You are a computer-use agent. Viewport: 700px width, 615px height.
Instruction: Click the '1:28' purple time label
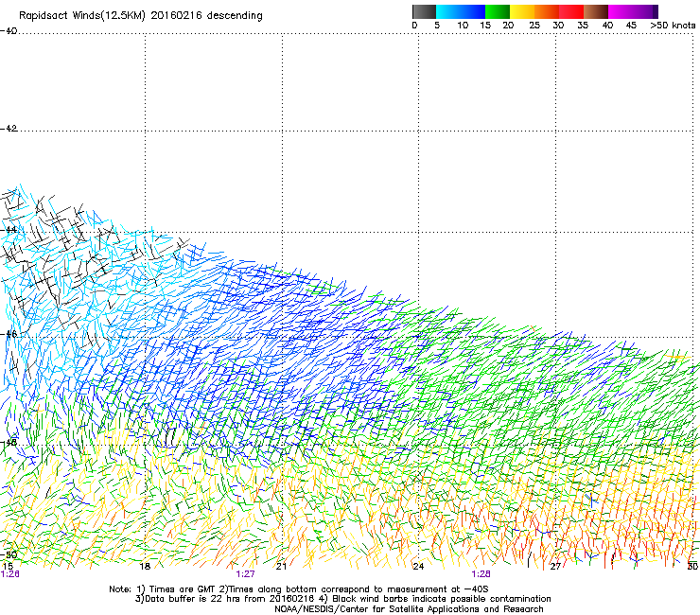(x=481, y=574)
